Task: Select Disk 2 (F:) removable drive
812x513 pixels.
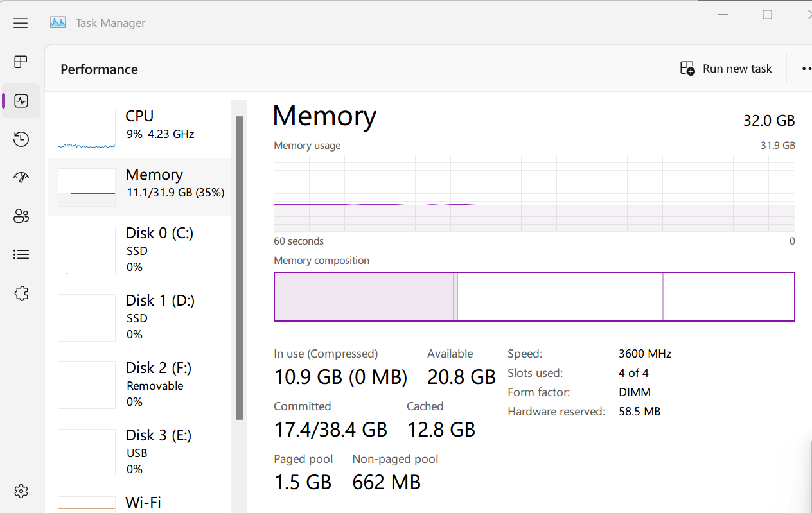Action: [x=139, y=384]
